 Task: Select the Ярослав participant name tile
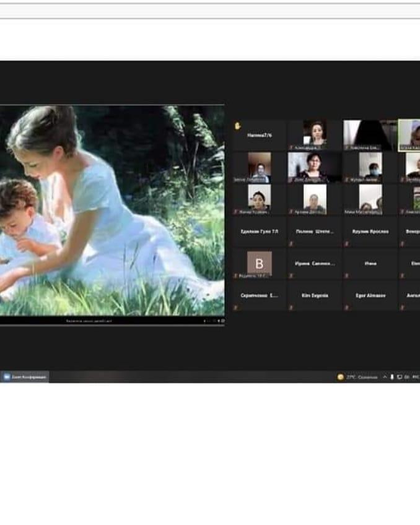[x=370, y=232]
